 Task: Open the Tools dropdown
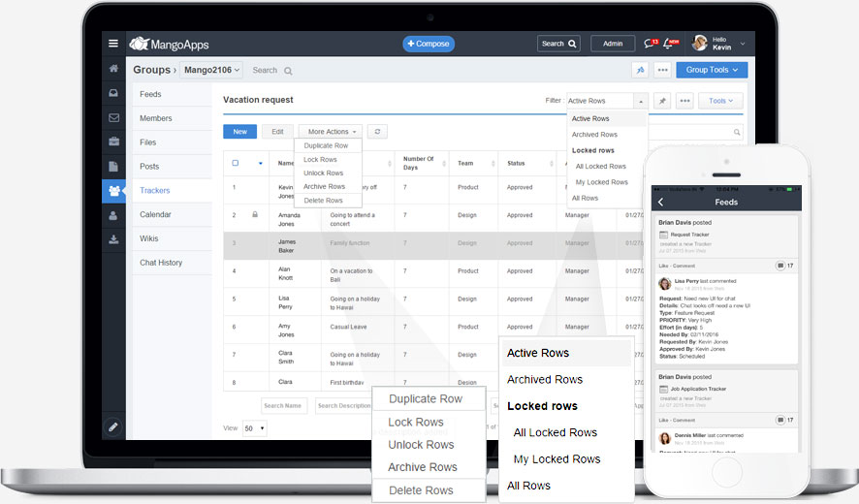720,101
